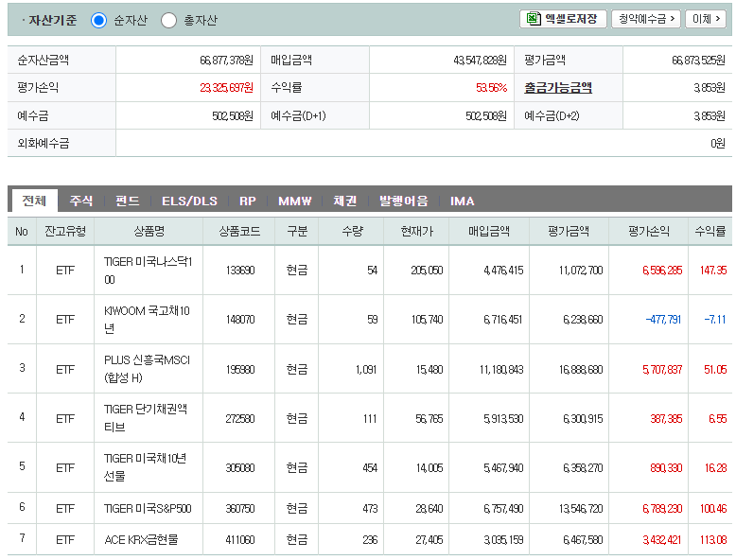736x560 pixels.
Task: Click the Excel icon on save button
Action: [x=534, y=19]
